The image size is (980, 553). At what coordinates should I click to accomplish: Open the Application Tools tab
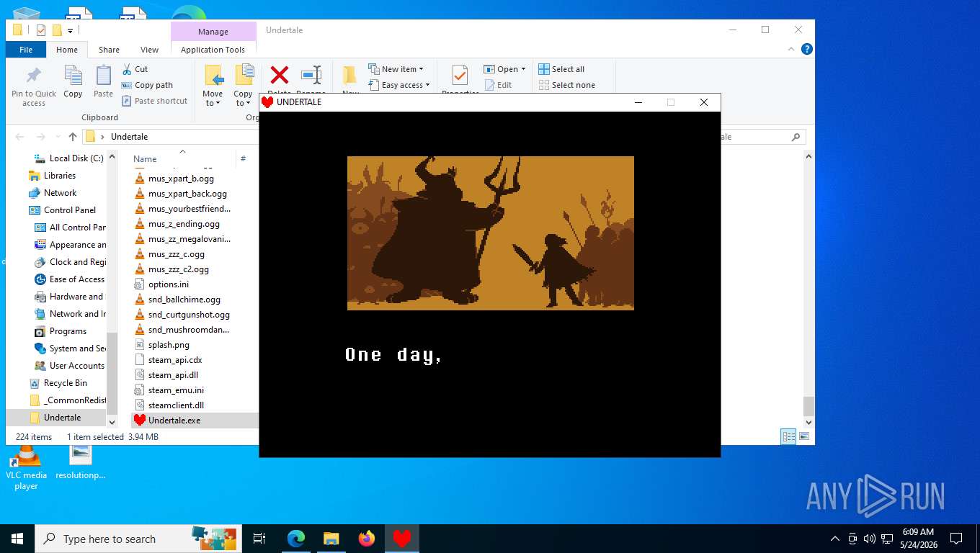213,50
